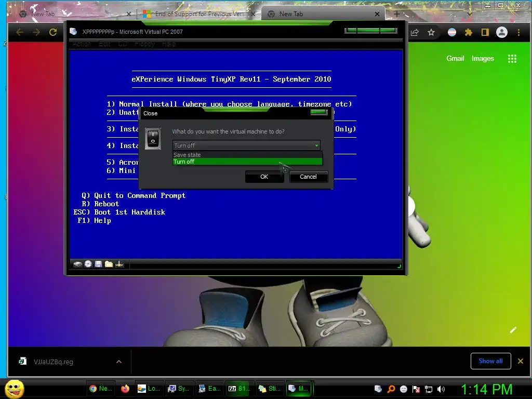Choose Save state from the dropdown list

pos(247,155)
